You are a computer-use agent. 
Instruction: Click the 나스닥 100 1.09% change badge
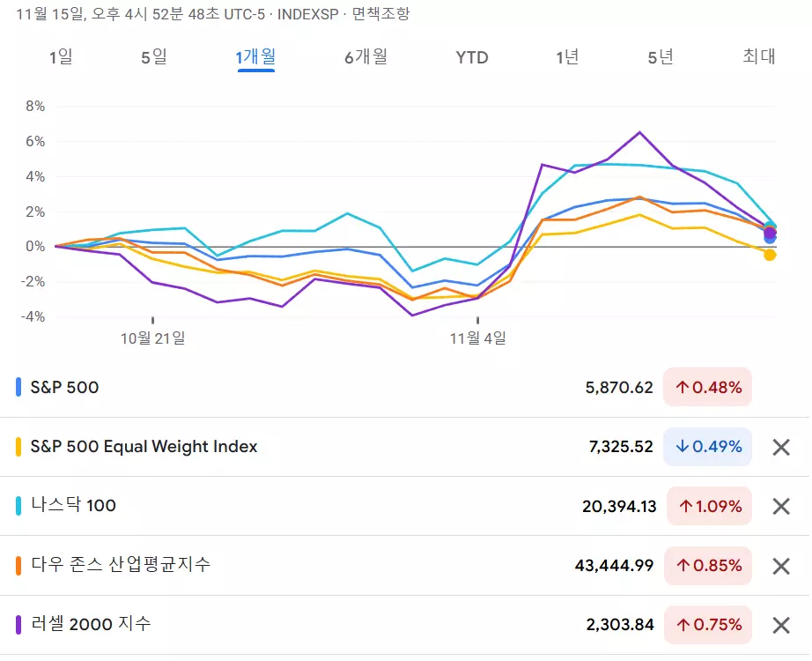coord(709,506)
